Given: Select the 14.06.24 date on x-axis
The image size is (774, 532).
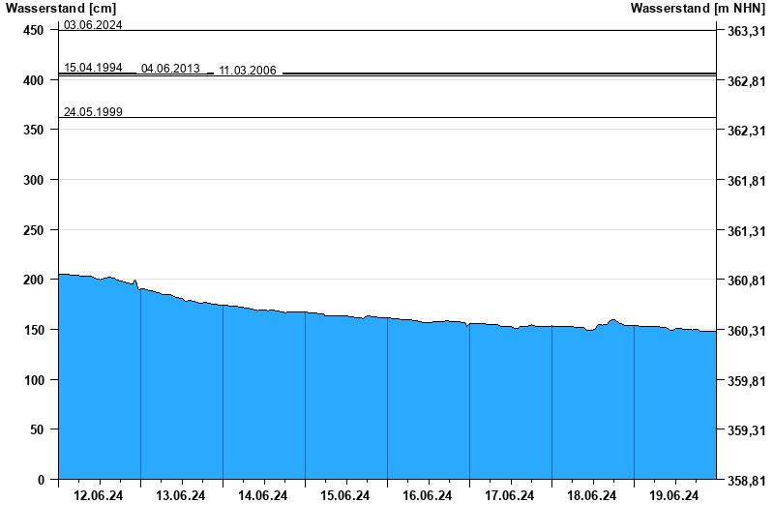Looking at the screenshot, I should (263, 496).
